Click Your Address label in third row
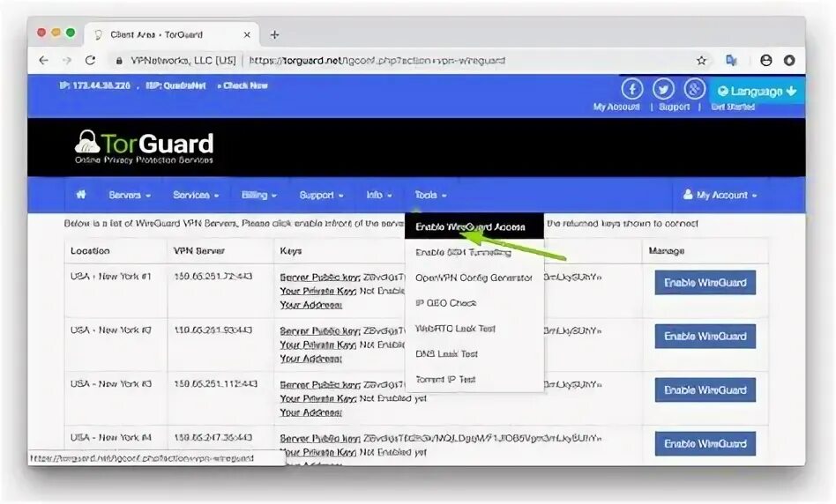836x504 pixels. click(310, 413)
